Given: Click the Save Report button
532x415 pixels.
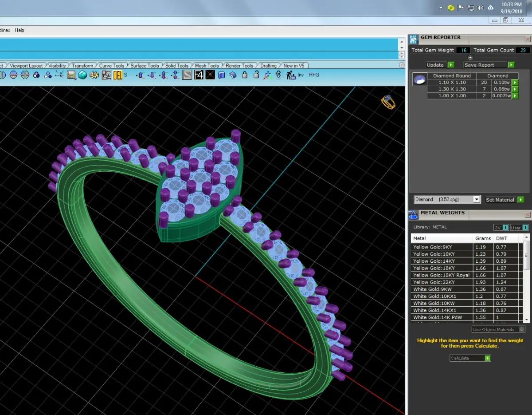Looking at the screenshot, I should (489, 65).
